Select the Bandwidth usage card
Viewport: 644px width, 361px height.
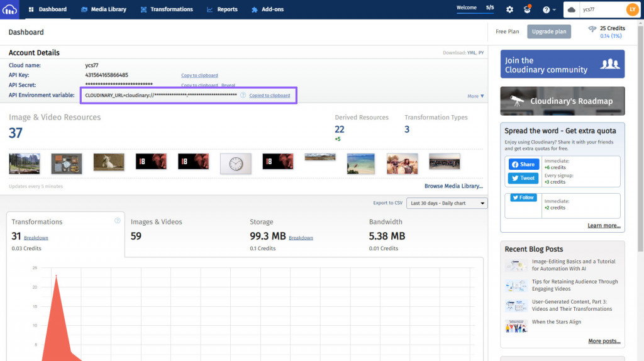click(x=423, y=235)
